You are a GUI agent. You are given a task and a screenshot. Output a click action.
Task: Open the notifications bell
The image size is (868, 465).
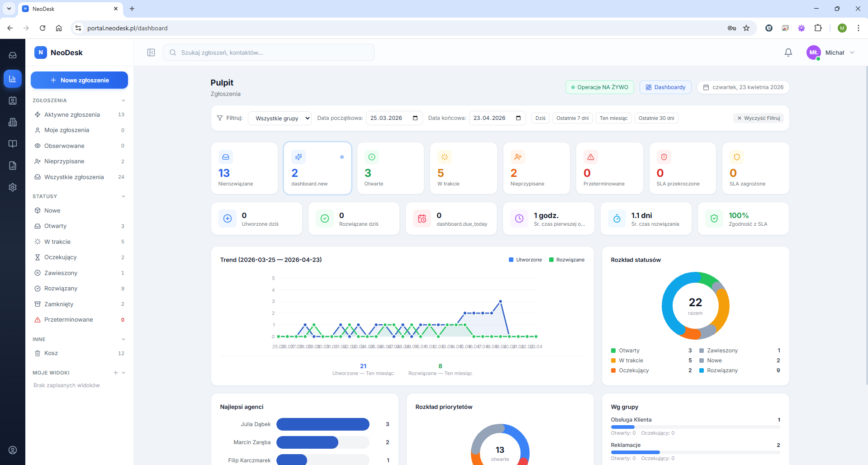coord(788,52)
